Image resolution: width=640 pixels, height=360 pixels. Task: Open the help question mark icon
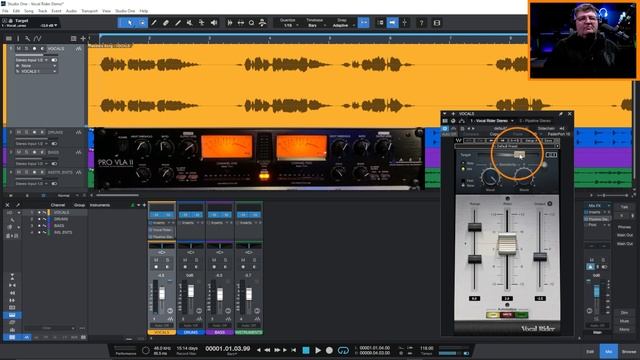421,23
